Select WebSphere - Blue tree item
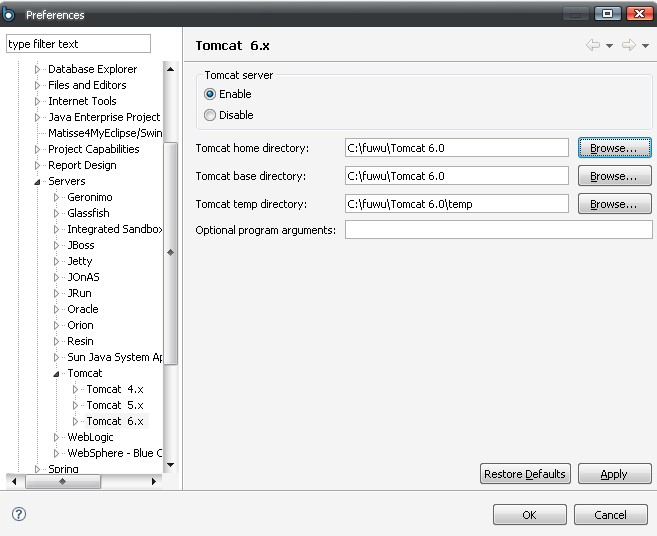 115,453
